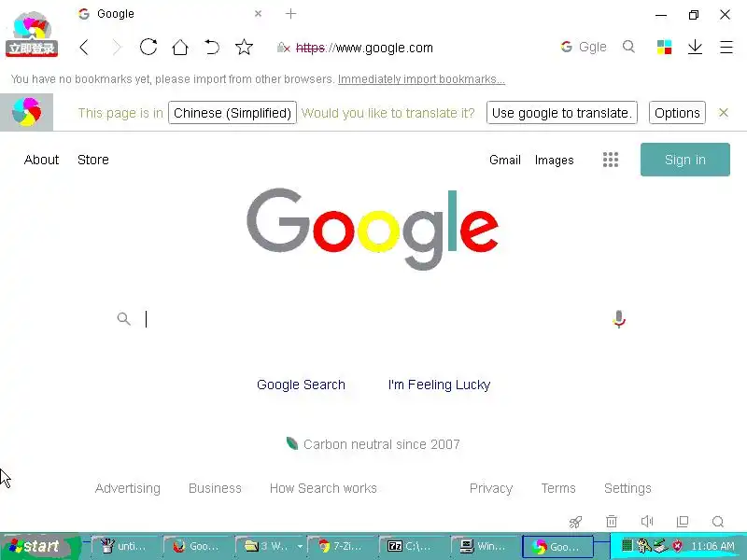Reload the page with the refresh icon
Viewport: 747px width, 560px height.
coord(148,48)
